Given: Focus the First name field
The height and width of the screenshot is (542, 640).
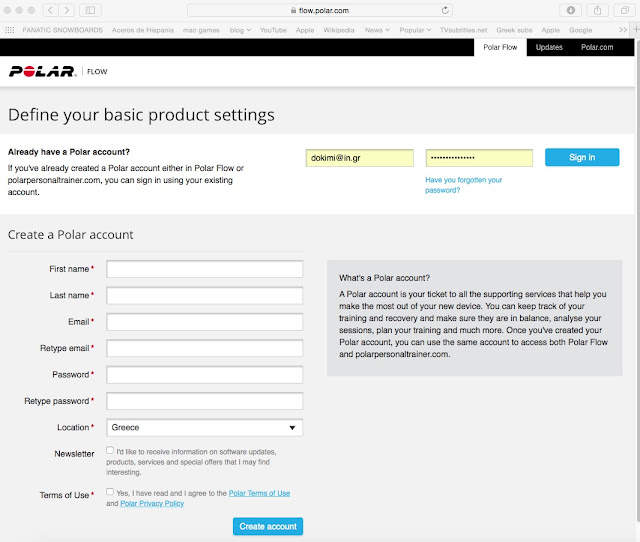Looking at the screenshot, I should [204, 269].
